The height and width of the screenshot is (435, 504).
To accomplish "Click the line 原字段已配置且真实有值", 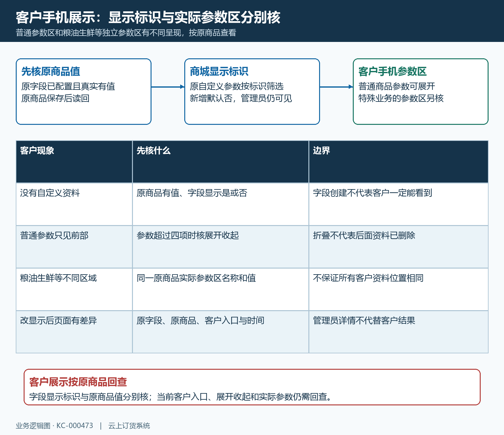I will pos(68,86).
